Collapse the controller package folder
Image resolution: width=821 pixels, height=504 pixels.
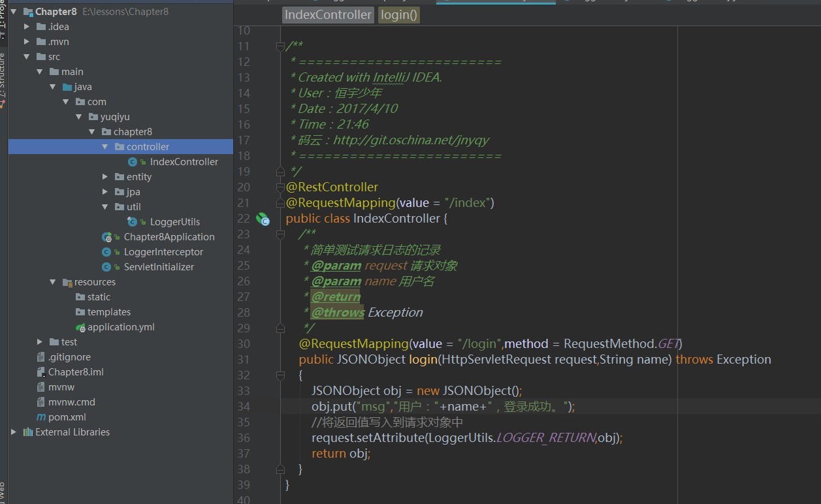coord(105,147)
